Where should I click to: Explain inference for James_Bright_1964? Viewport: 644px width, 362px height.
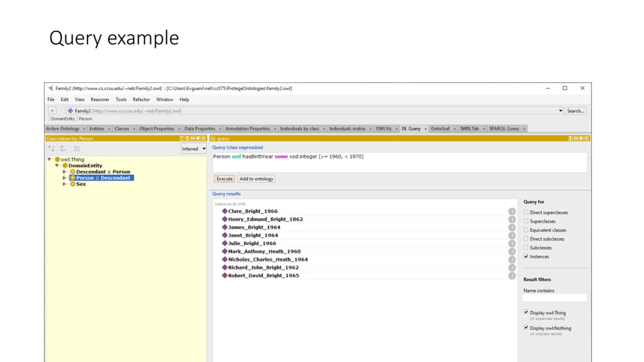(x=512, y=228)
